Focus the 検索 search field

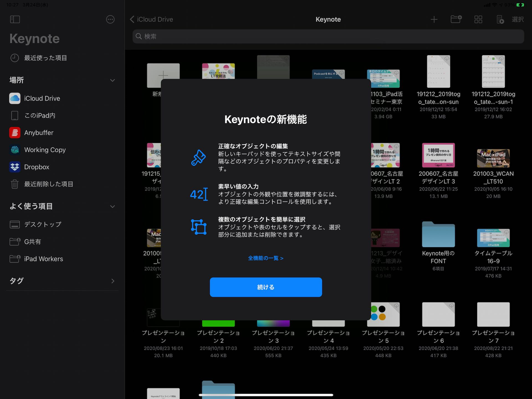tap(328, 36)
